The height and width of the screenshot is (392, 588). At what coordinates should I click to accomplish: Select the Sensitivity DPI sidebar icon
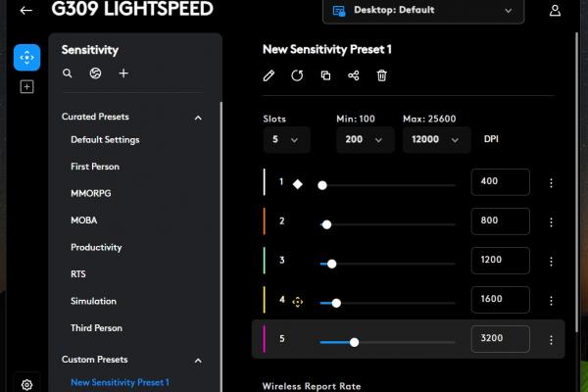point(27,58)
